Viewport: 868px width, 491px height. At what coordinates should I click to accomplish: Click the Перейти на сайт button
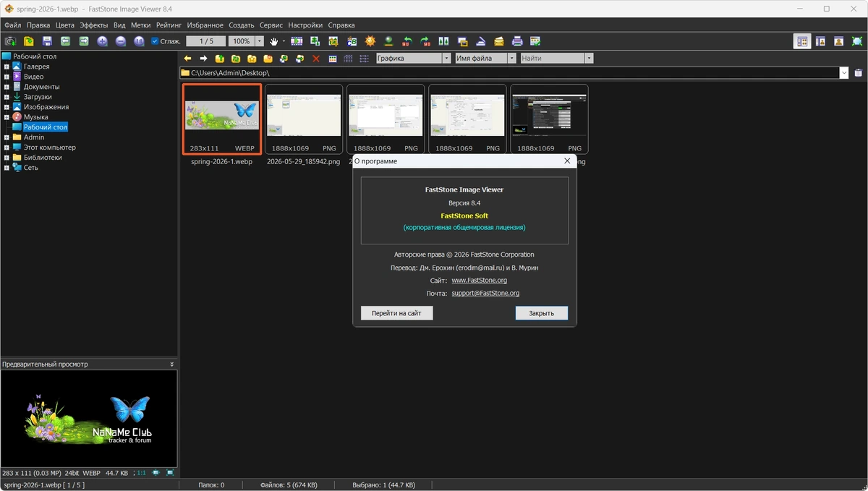(x=397, y=313)
